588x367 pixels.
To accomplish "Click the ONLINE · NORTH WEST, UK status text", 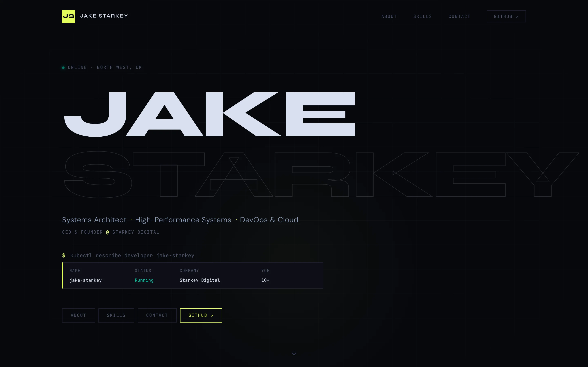I will click(x=105, y=67).
